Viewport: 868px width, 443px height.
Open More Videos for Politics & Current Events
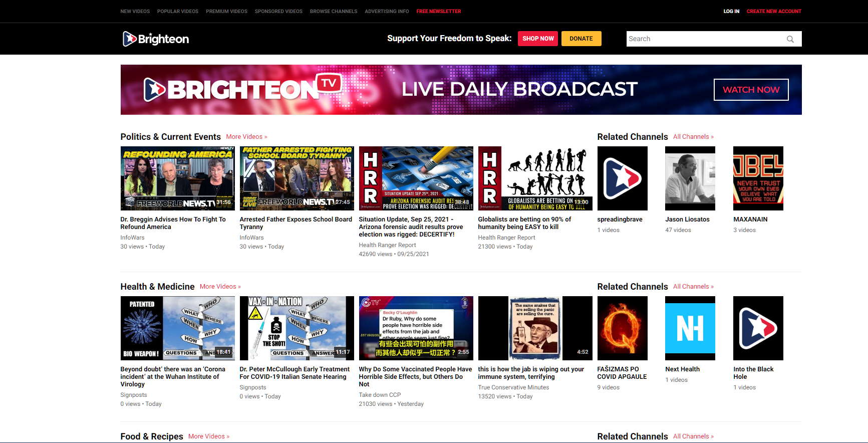click(x=246, y=137)
